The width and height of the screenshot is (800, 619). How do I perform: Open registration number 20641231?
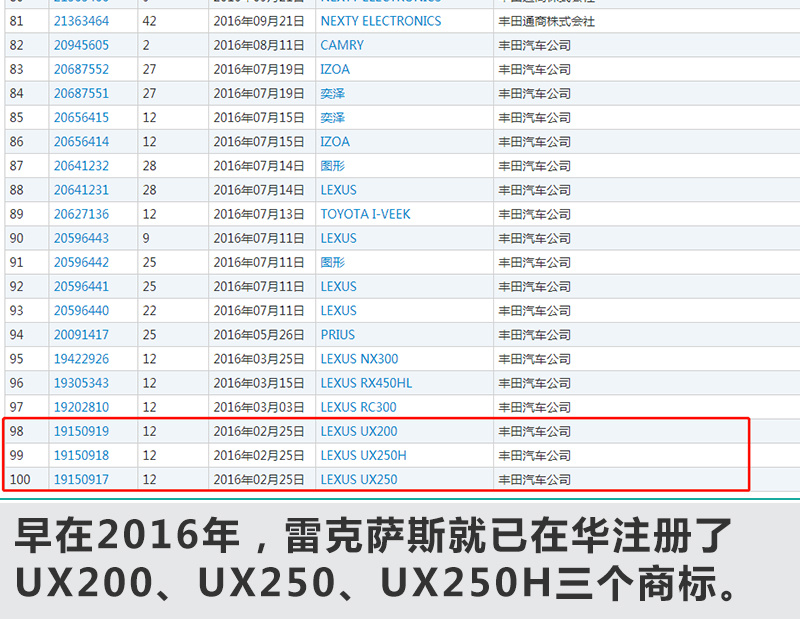82,190
